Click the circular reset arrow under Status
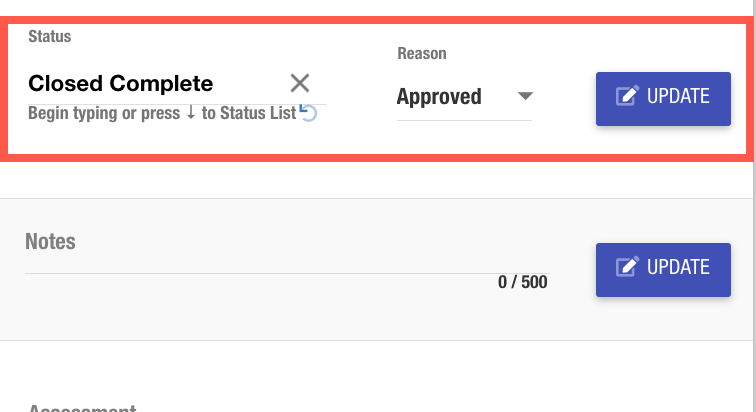The height and width of the screenshot is (412, 756). click(309, 113)
